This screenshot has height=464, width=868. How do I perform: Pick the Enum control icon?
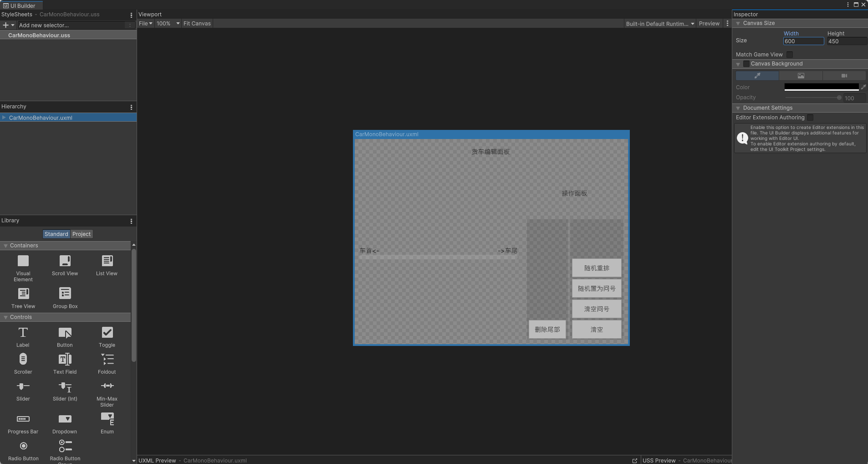[x=107, y=418]
